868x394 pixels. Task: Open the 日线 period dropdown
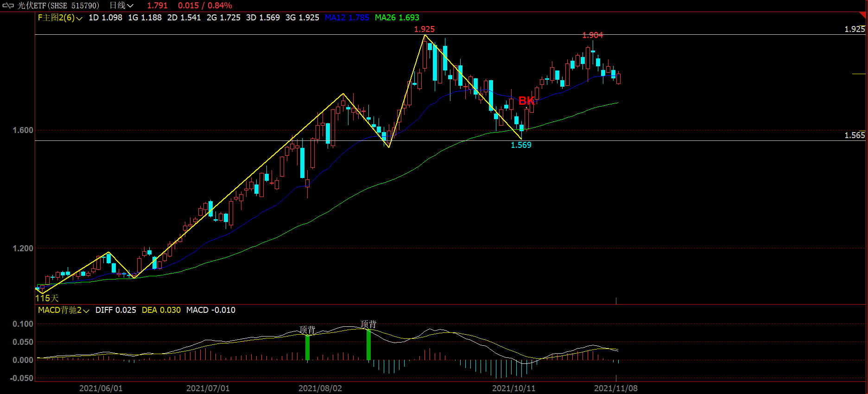(121, 6)
